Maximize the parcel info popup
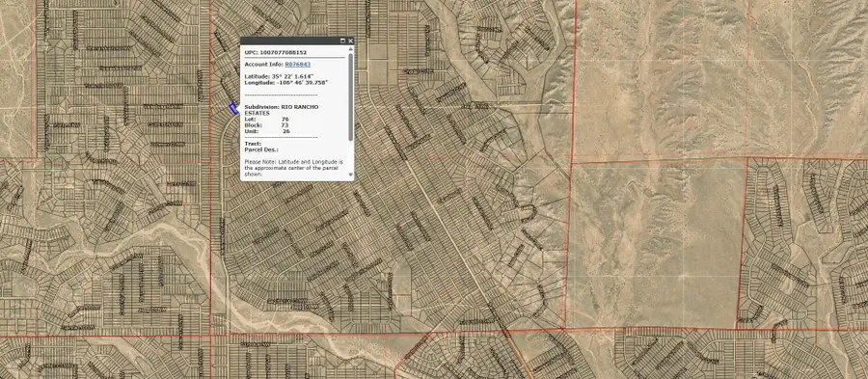This screenshot has width=868, height=379. (342, 41)
